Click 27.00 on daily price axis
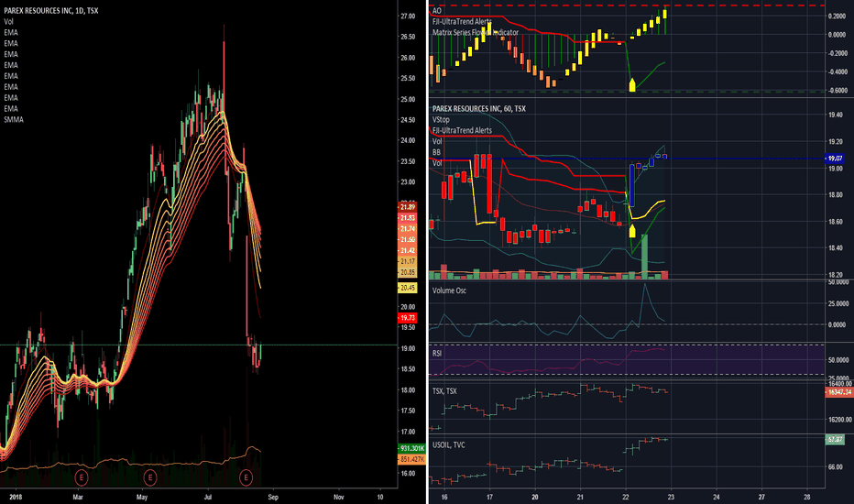The height and width of the screenshot is (504, 854). coord(408,16)
